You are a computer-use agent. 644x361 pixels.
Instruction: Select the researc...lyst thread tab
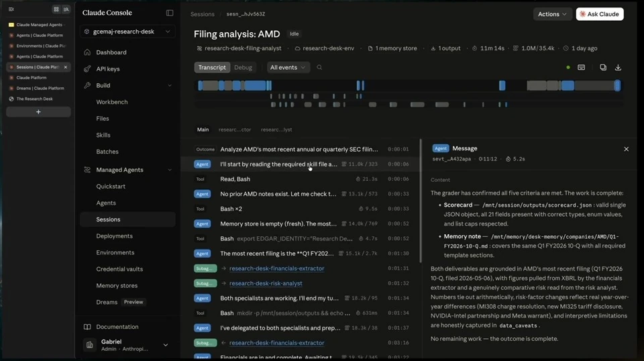click(276, 130)
